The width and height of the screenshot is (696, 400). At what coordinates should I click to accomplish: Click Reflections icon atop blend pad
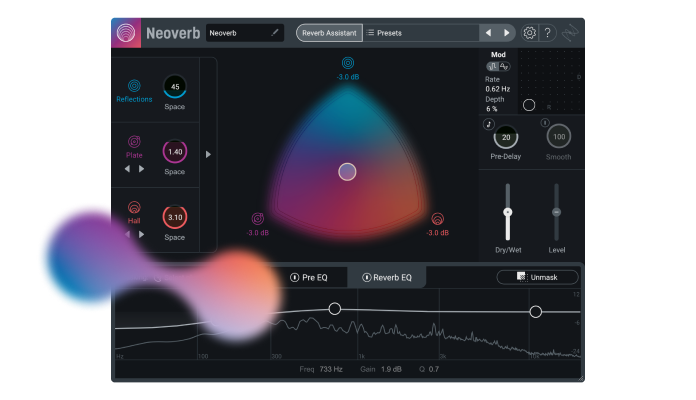point(348,63)
